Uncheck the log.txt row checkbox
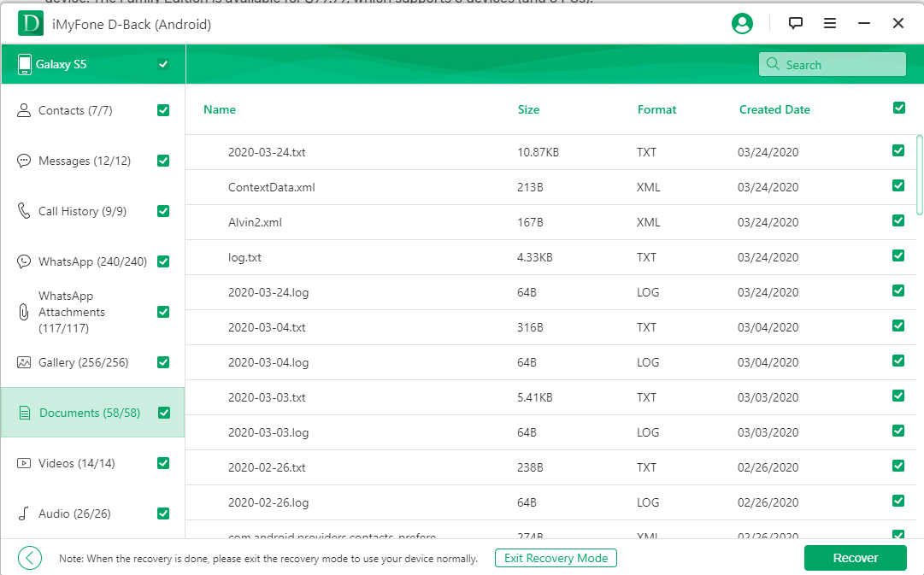 point(898,255)
